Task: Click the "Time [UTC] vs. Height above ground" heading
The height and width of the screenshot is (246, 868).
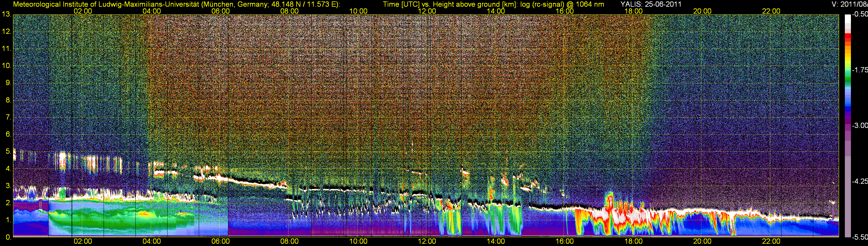Action: click(493, 4)
